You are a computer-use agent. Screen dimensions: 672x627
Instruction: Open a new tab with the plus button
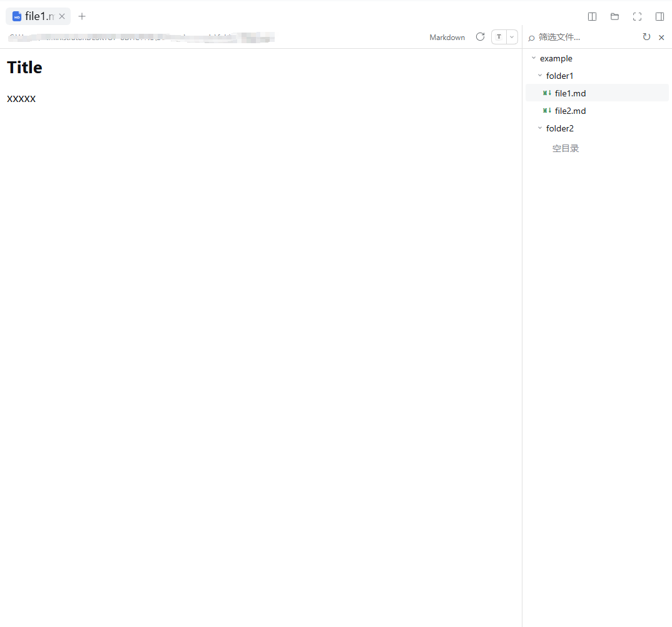coord(82,16)
